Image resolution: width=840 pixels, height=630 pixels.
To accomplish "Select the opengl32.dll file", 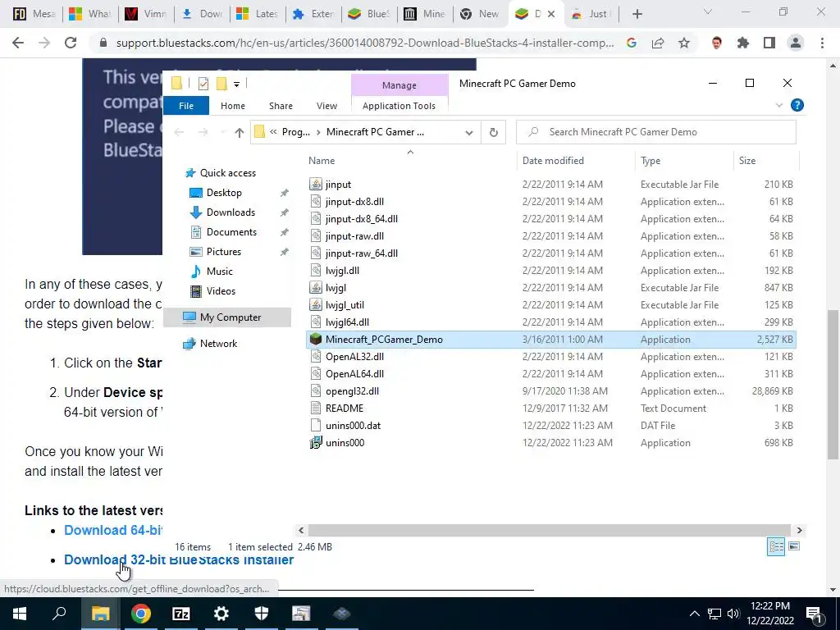I will pyautogui.click(x=352, y=391).
